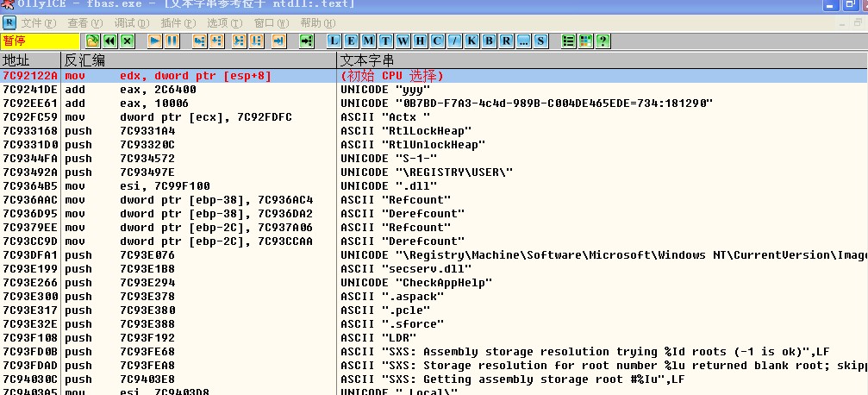This screenshot has height=395, width=868.
Task: Click the Step into icon
Action: pos(199,41)
